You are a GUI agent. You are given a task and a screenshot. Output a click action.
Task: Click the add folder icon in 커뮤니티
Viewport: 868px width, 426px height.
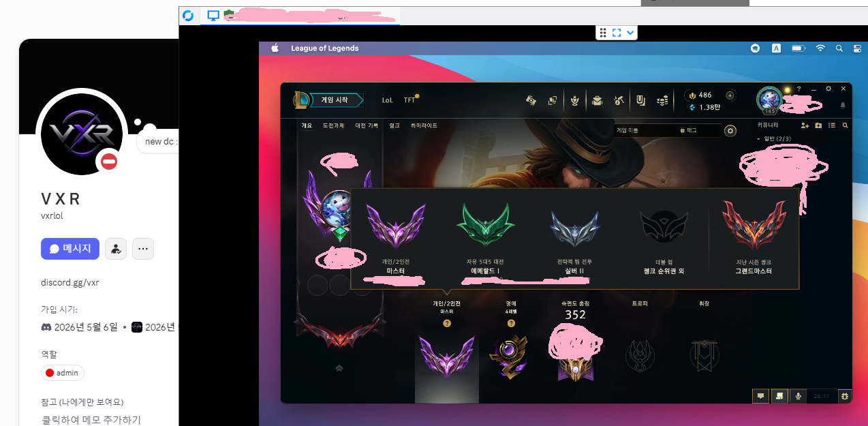click(x=818, y=125)
